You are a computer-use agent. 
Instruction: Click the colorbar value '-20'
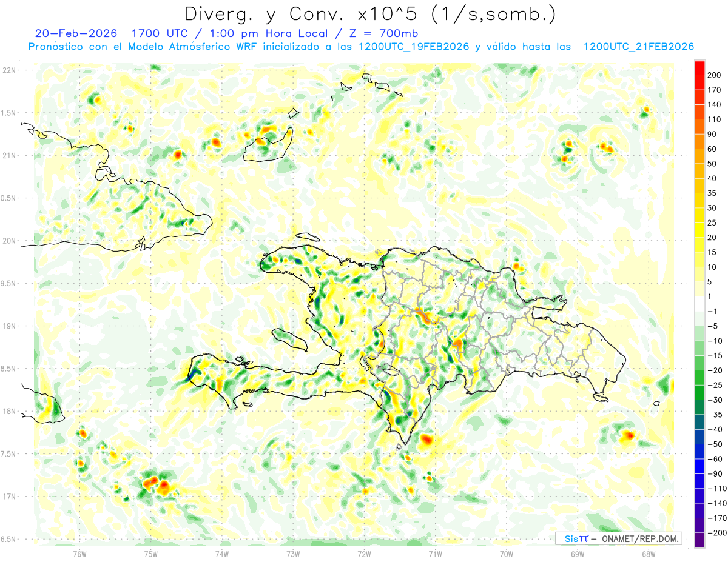pyautogui.click(x=716, y=370)
